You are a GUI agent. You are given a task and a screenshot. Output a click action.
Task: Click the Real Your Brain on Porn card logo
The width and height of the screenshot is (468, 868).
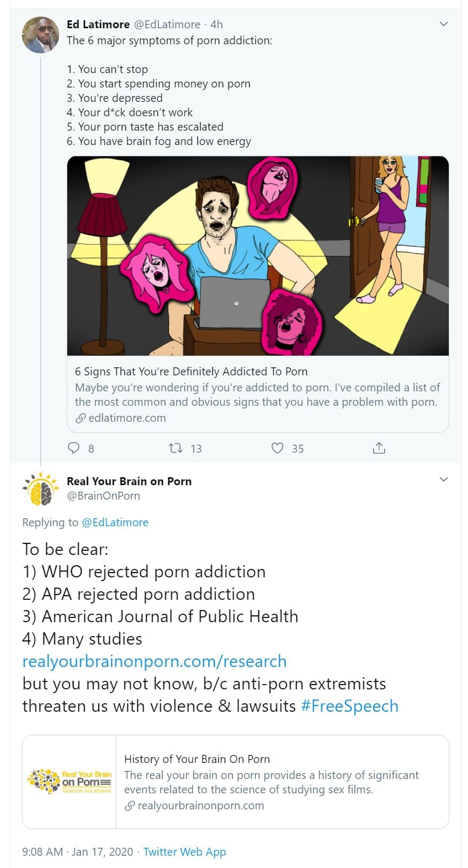pyautogui.click(x=69, y=782)
